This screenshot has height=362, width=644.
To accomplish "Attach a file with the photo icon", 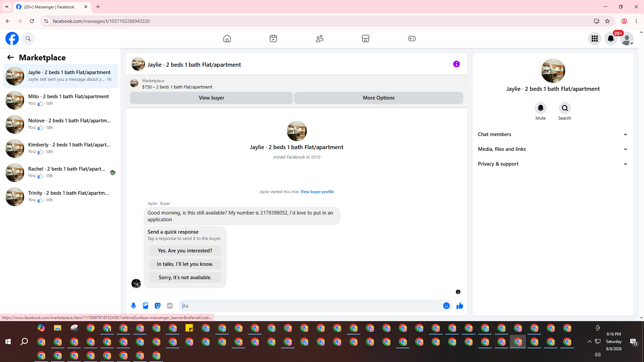I will pos(146,306).
